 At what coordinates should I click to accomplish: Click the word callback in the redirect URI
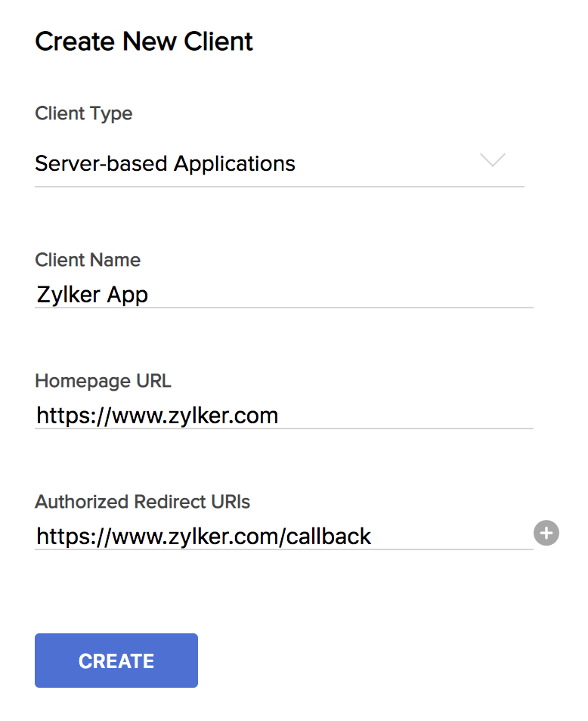point(330,537)
